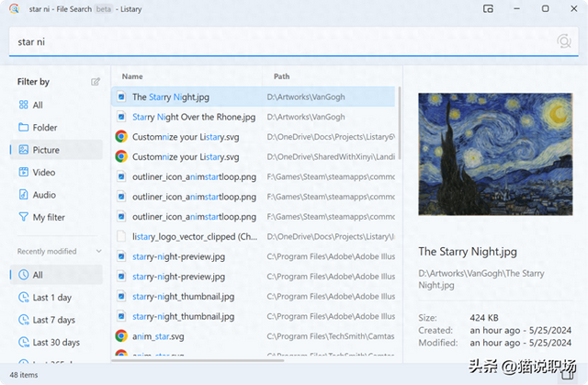Image resolution: width=588 pixels, height=385 pixels.
Task: Click the preview title 'The Starry Night.jpg'
Action: [x=468, y=252]
